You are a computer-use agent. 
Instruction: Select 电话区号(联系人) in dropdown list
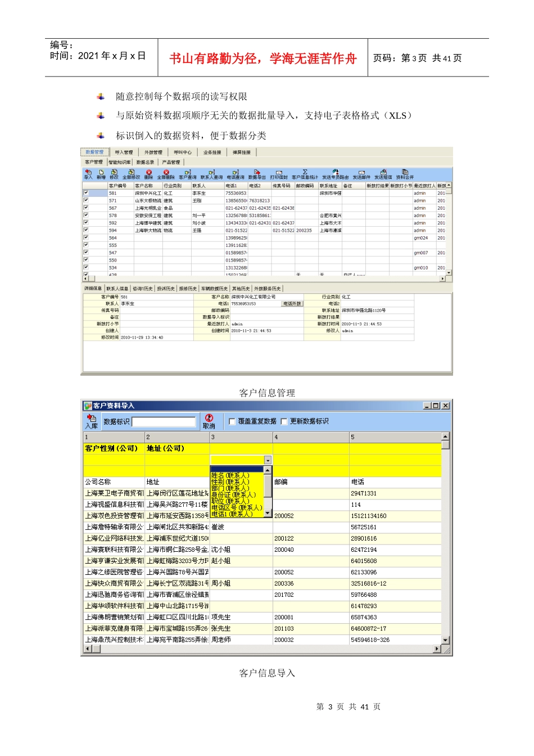[x=237, y=508]
